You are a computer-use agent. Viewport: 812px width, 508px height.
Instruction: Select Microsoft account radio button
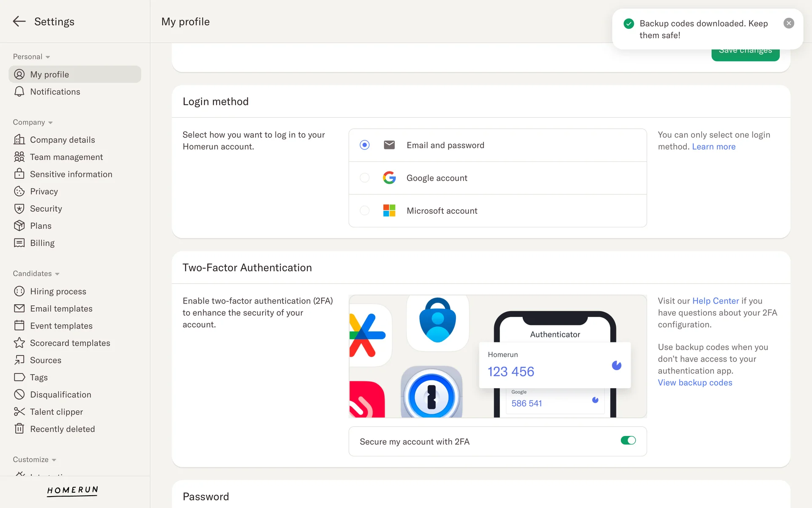click(364, 210)
